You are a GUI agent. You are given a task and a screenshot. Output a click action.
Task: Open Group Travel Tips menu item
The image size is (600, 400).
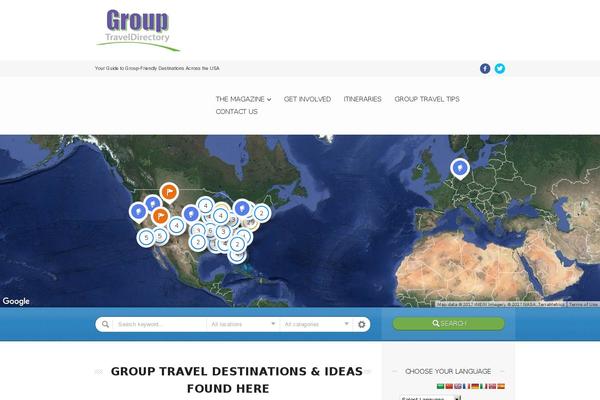[427, 99]
